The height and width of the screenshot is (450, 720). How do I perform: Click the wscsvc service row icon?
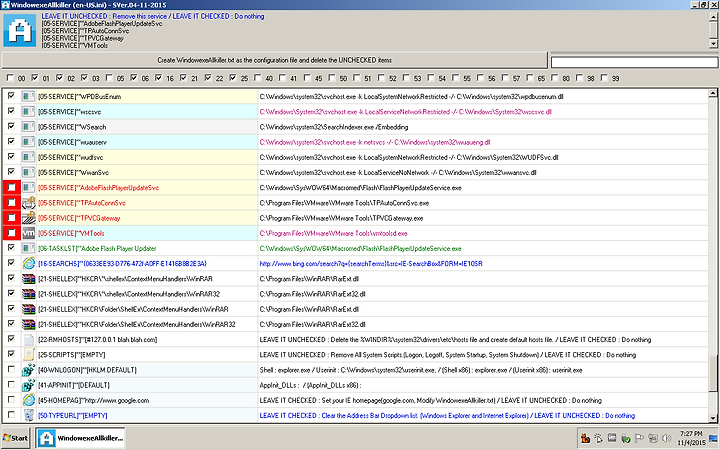tap(28, 112)
